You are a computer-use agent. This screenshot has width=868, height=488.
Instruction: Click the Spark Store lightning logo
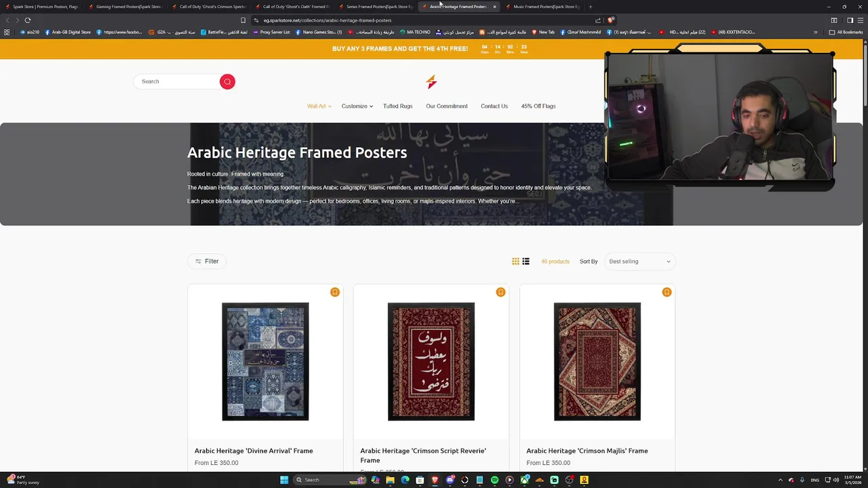pyautogui.click(x=431, y=82)
